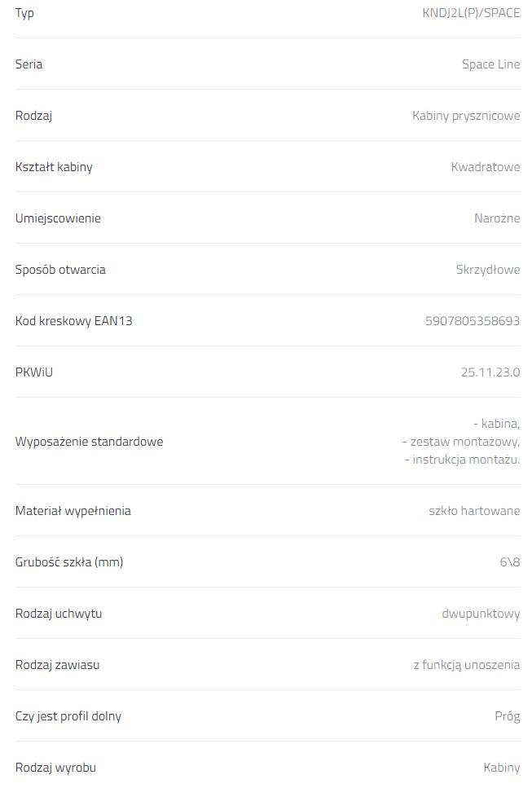Click the Materiał wypełnienia label
Image resolution: width=532 pixels, height=788 pixels.
(73, 511)
